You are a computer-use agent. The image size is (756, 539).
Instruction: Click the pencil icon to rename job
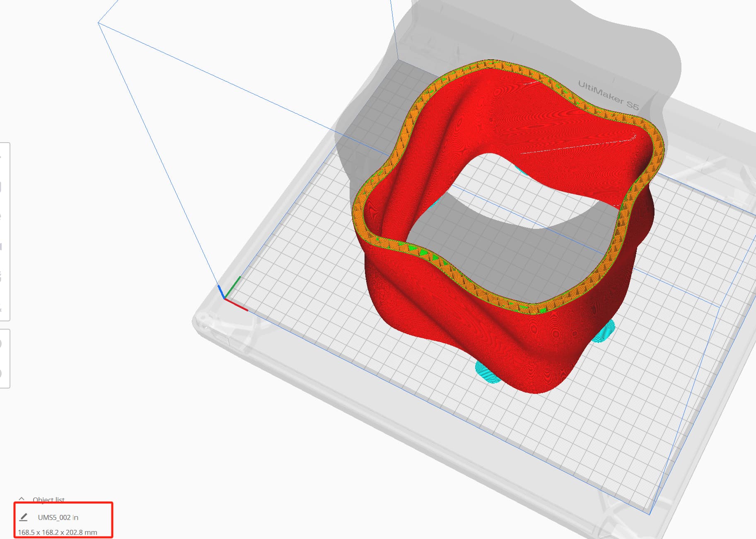(x=24, y=517)
